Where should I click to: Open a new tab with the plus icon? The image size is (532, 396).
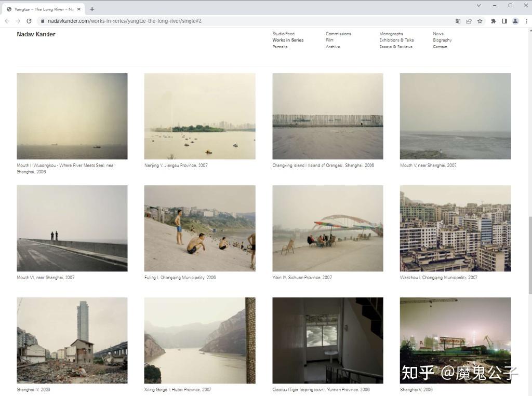(92, 9)
